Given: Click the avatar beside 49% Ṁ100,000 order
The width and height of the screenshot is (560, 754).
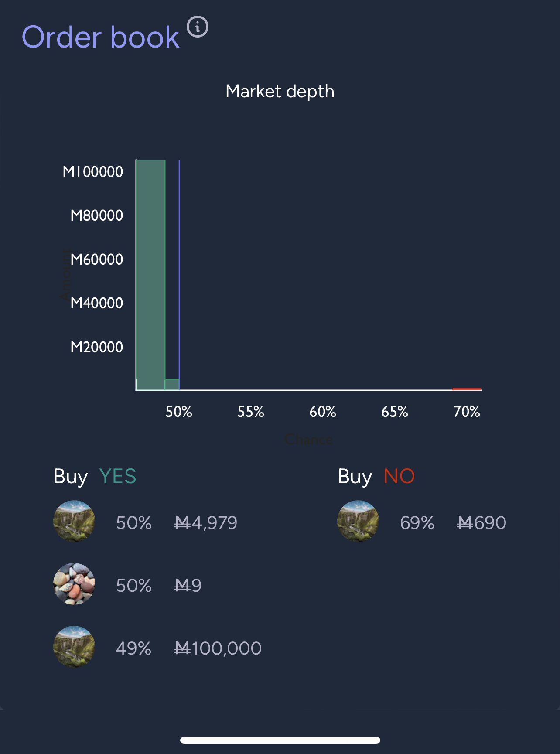Looking at the screenshot, I should click(74, 647).
